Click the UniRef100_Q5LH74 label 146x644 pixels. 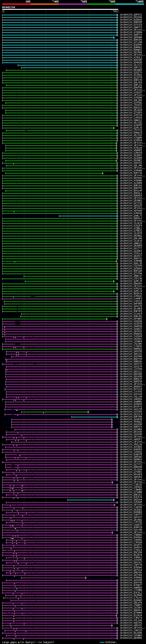click(x=131, y=602)
